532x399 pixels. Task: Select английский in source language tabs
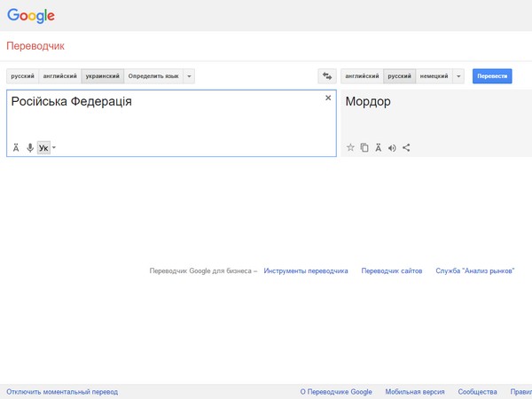pyautogui.click(x=60, y=76)
